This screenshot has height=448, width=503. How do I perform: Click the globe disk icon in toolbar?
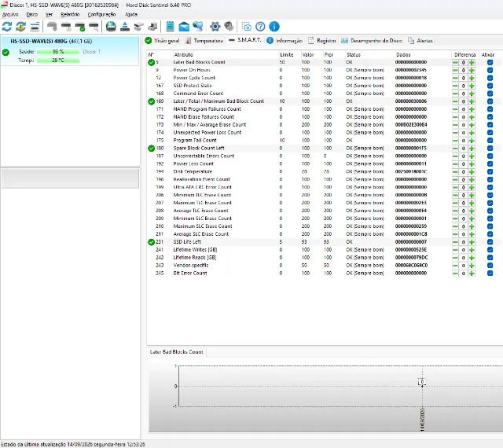click(111, 27)
